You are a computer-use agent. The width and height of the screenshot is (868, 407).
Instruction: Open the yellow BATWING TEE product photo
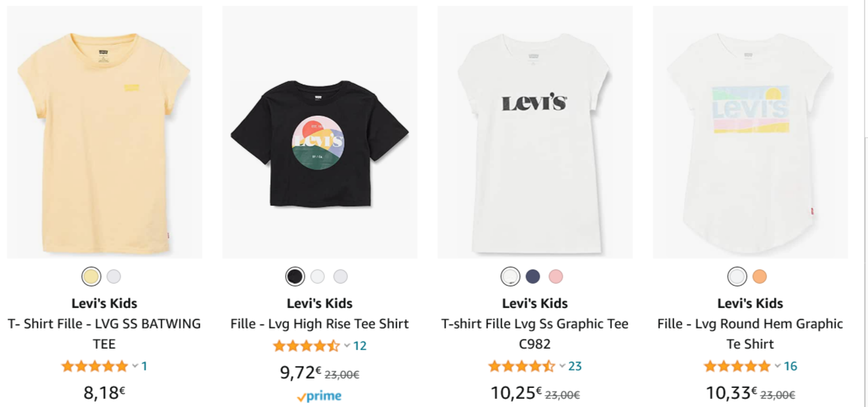click(104, 132)
